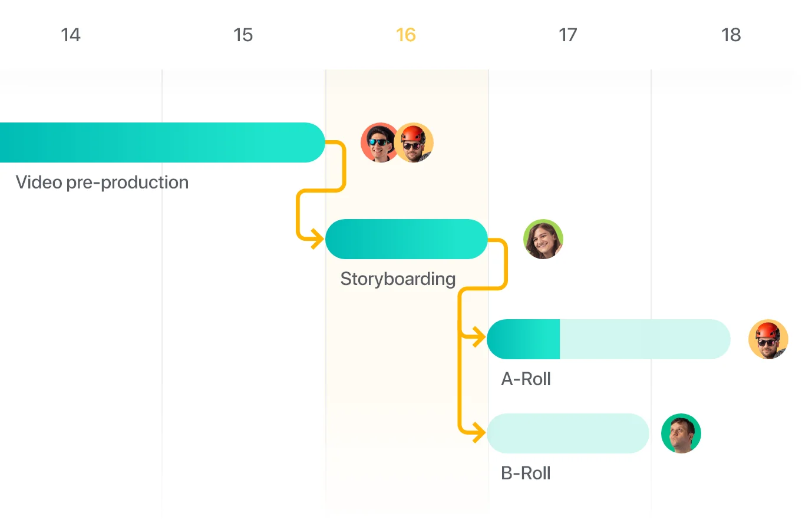Select day 14 in the timeline header
The image size is (812, 530).
[71, 35]
